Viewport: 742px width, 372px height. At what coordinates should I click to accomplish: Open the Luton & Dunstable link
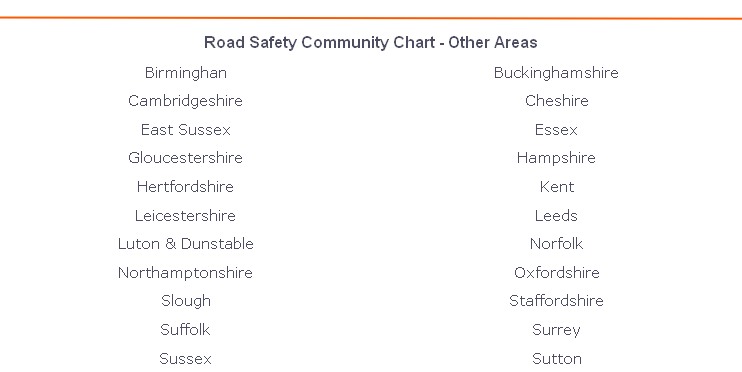tap(186, 244)
